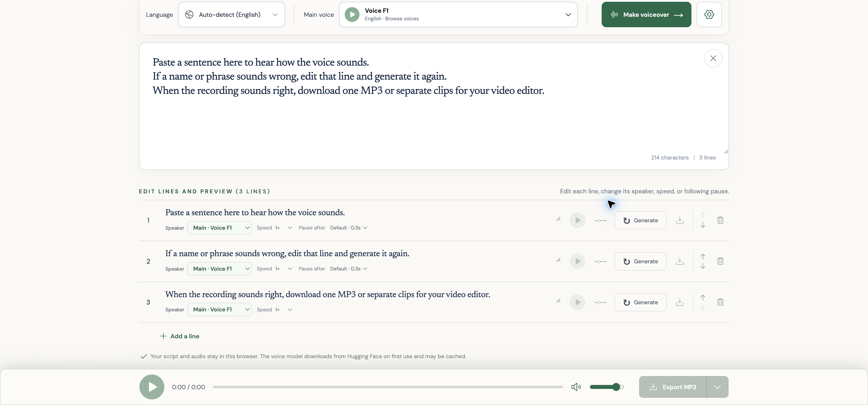The image size is (868, 405).
Task: Move line 2 up with arrow
Action: click(x=703, y=256)
